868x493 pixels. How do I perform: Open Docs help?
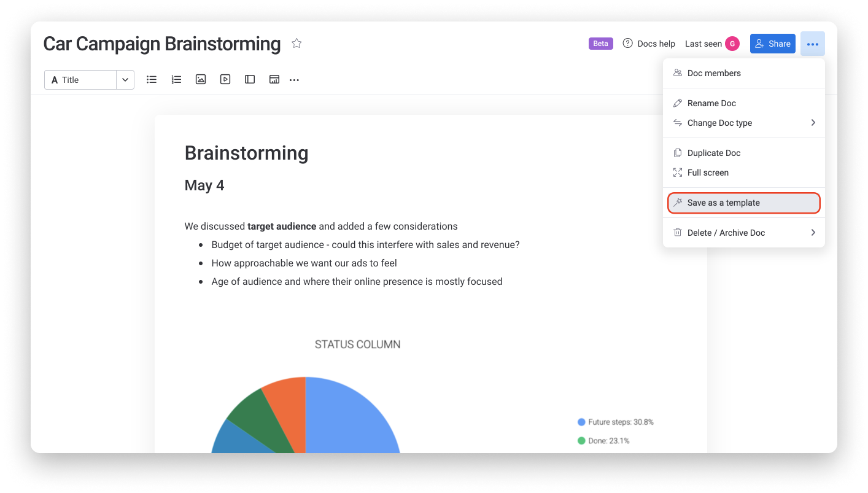pyautogui.click(x=649, y=44)
